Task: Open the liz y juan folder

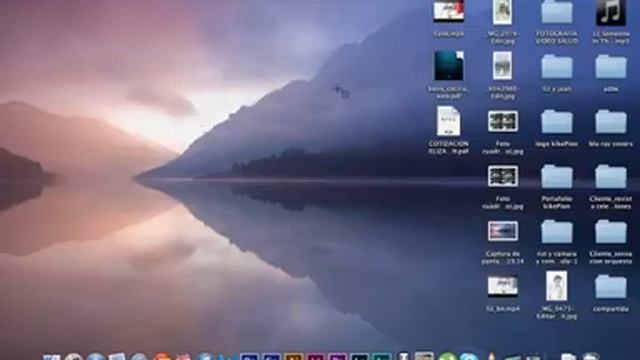Action: point(557,67)
